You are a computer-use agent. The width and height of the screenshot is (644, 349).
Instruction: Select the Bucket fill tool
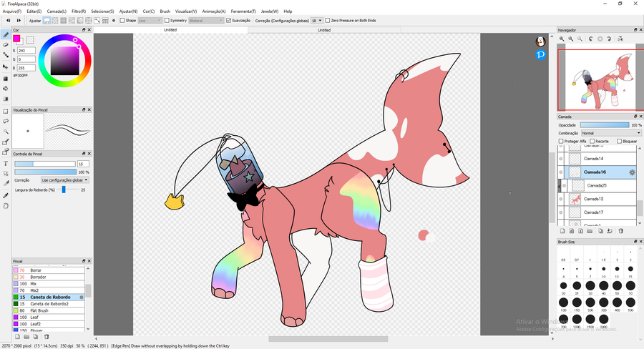6,88
